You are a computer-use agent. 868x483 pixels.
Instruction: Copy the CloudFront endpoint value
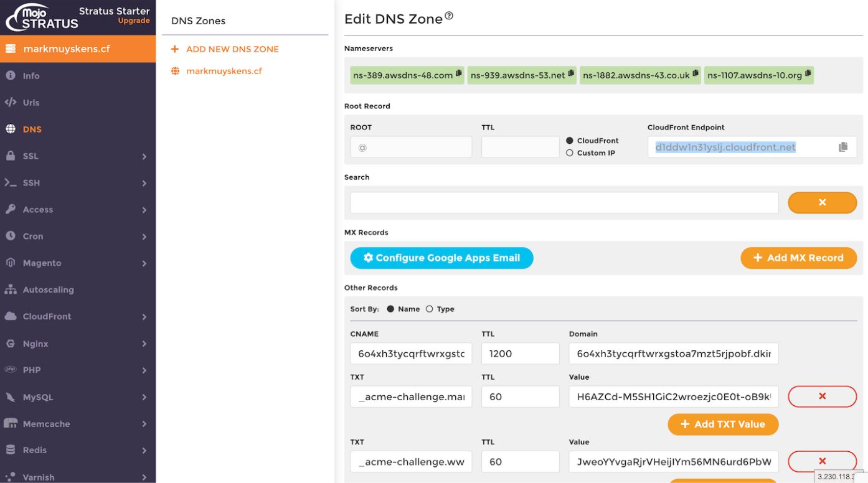pos(843,147)
